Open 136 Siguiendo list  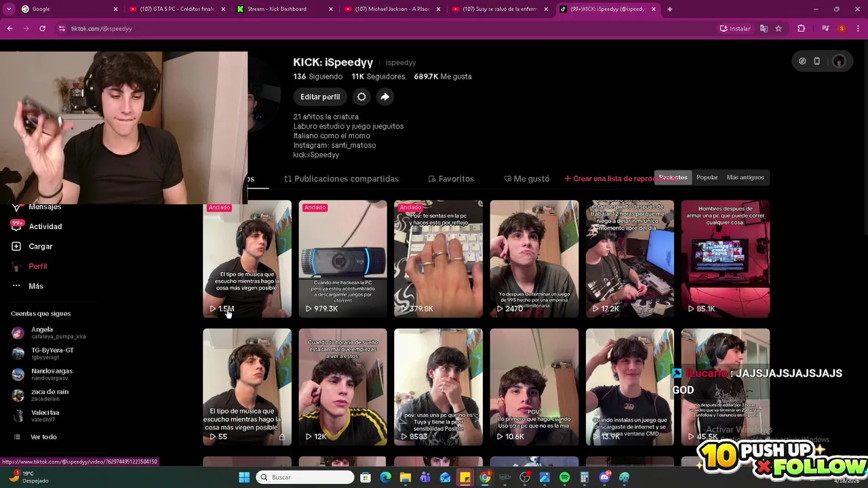tap(317, 77)
